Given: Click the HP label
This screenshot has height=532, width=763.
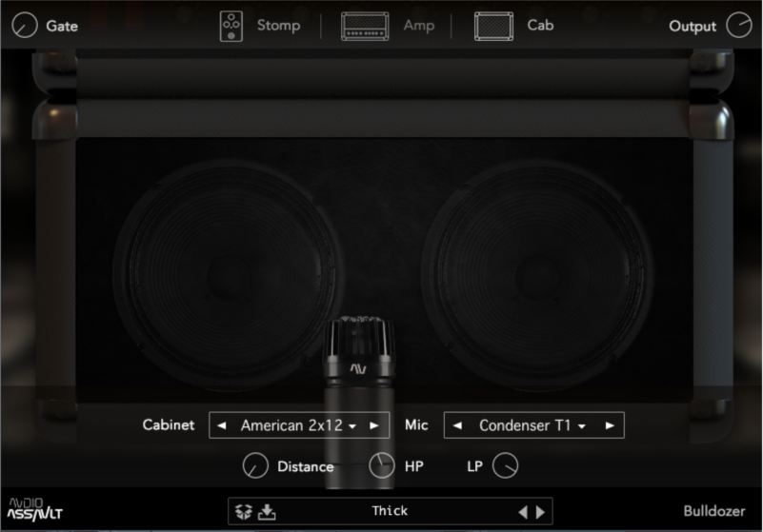Looking at the screenshot, I should point(414,466).
